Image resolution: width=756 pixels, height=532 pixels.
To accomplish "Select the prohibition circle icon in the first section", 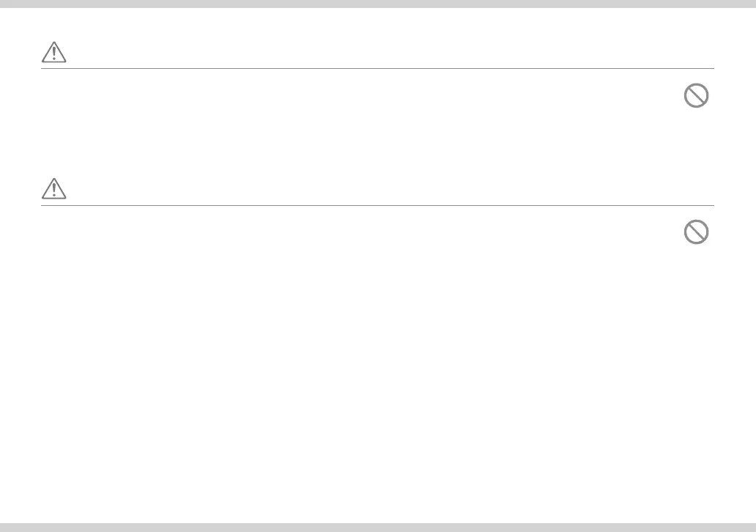I will [x=696, y=95].
